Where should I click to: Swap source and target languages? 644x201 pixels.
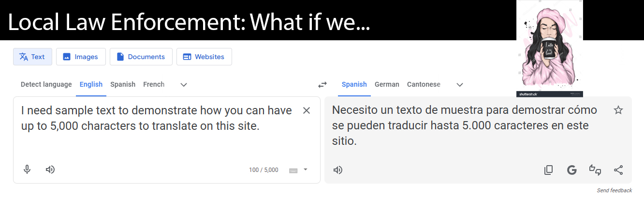tap(322, 85)
